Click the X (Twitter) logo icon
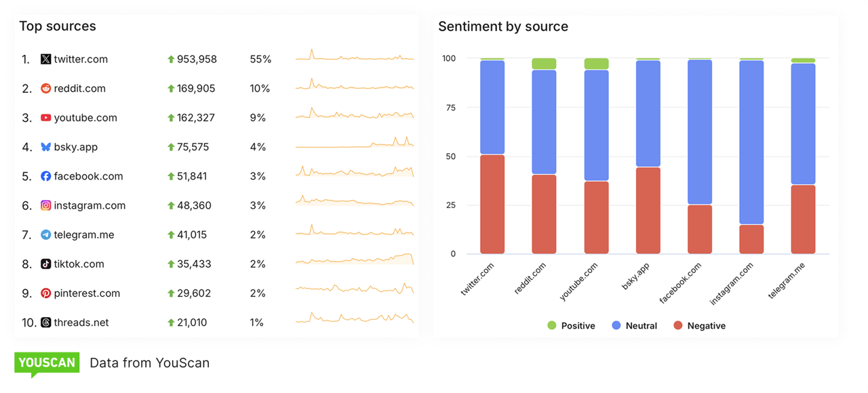 point(45,59)
